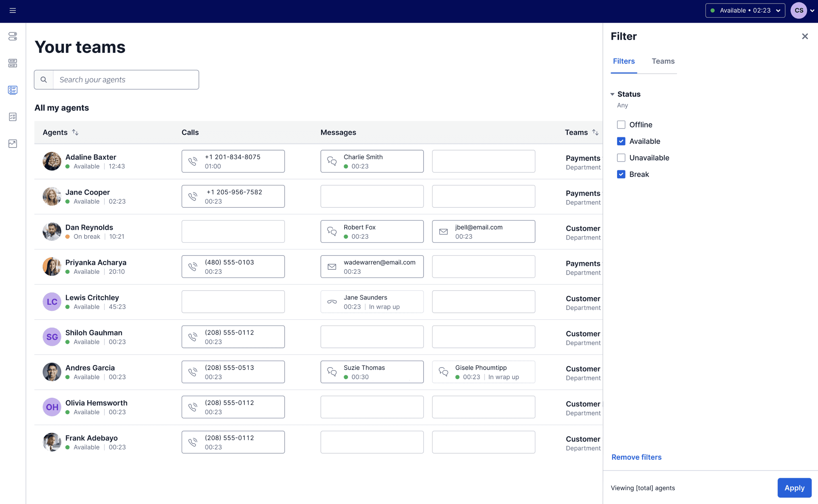Disable the Available status filter

click(621, 141)
